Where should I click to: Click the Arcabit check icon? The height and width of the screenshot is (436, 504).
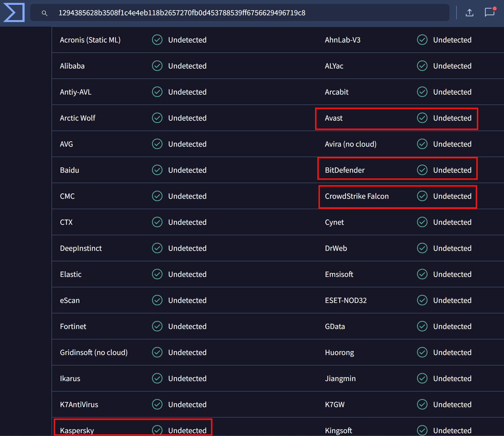tap(422, 92)
